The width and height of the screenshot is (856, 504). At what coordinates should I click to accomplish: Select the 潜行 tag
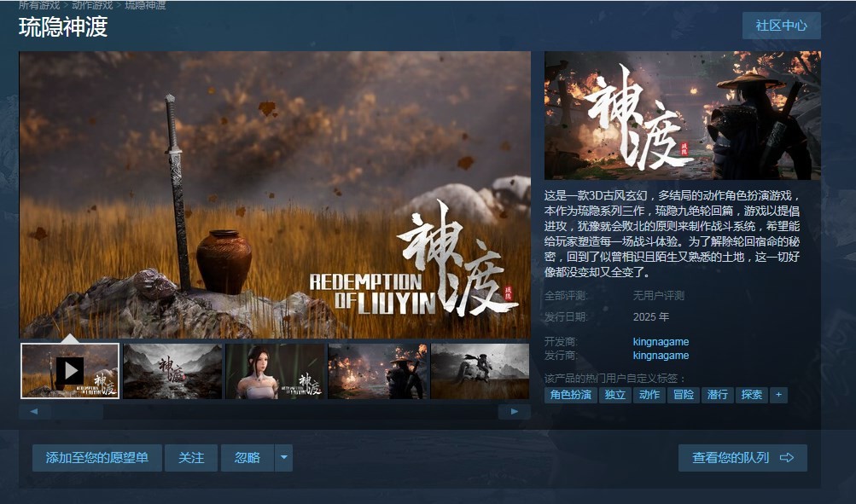pyautogui.click(x=717, y=395)
